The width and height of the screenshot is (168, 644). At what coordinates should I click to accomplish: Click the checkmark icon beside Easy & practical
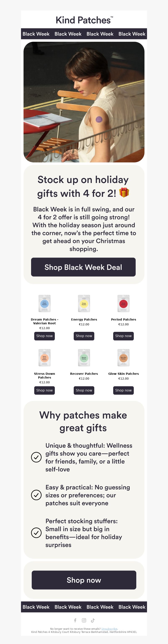click(36, 495)
